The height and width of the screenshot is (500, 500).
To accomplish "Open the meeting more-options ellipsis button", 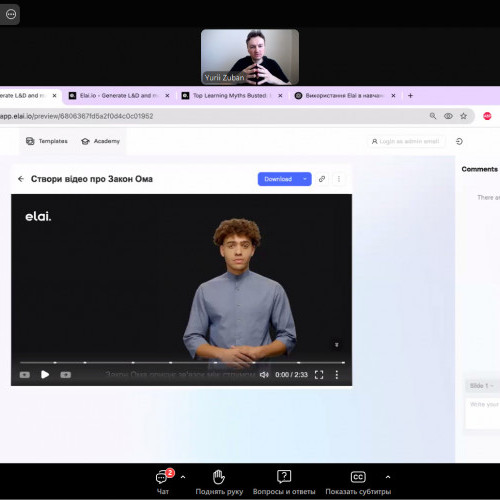I will coord(11,14).
